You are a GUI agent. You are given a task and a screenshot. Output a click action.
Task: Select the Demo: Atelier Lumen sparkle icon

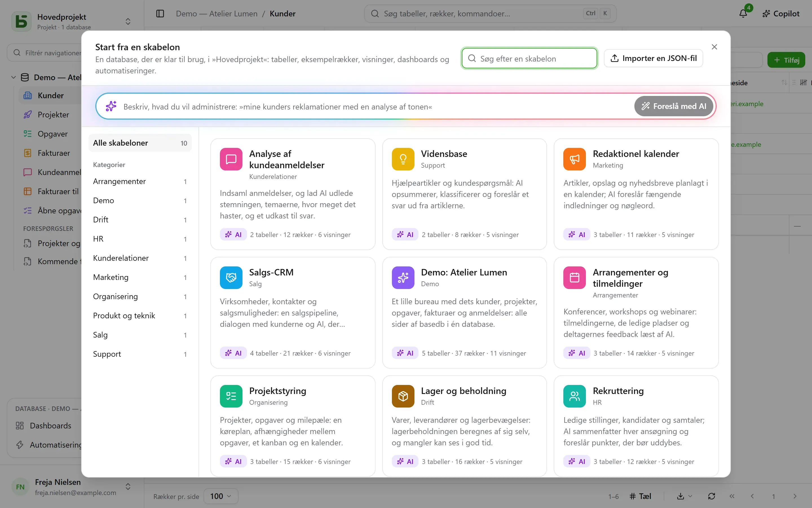[x=403, y=277]
